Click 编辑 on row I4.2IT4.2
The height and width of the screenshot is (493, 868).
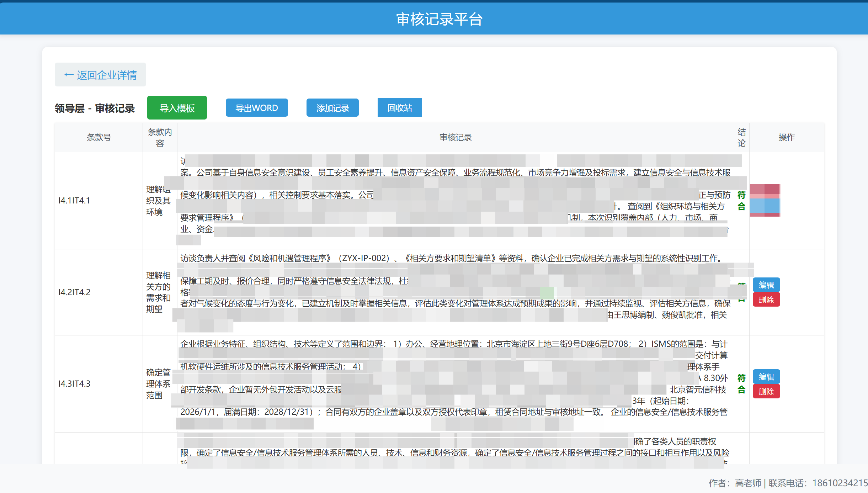(x=766, y=285)
